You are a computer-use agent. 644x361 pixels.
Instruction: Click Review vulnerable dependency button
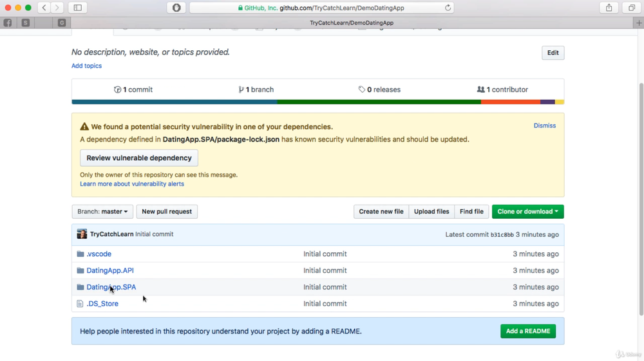tap(139, 158)
